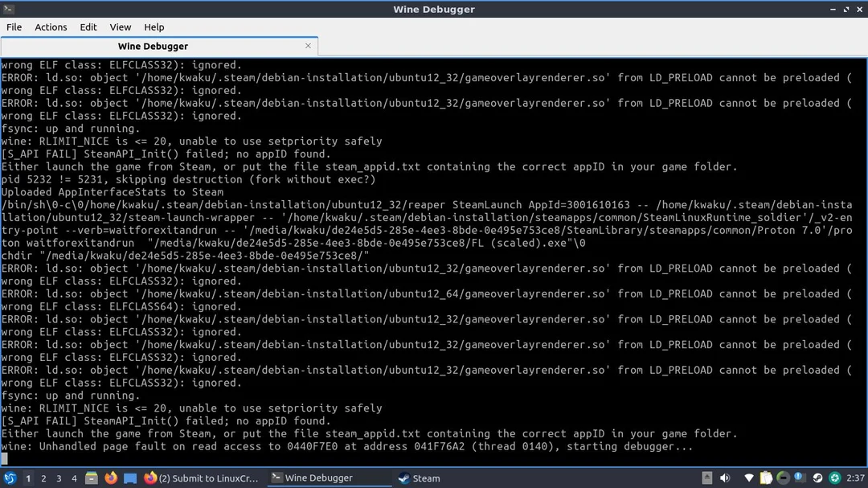The height and width of the screenshot is (488, 868).
Task: Open the Wi-Fi network tray icon
Action: 749,478
